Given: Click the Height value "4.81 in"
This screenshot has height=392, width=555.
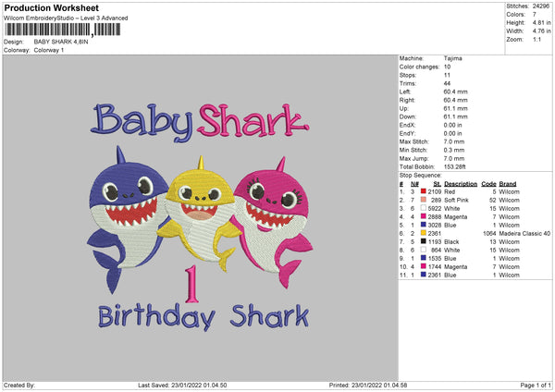Looking at the screenshot, I should [541, 22].
